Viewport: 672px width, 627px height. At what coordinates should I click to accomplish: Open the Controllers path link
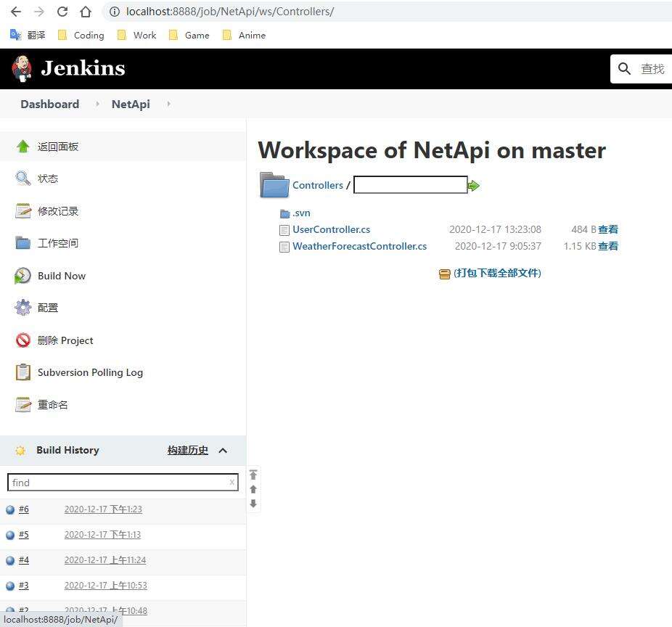tap(318, 185)
